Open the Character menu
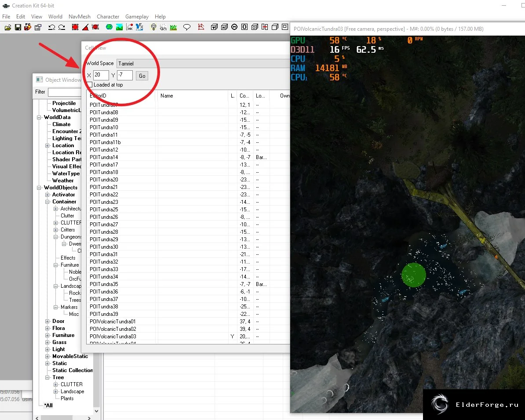The width and height of the screenshot is (525, 420). (x=108, y=17)
